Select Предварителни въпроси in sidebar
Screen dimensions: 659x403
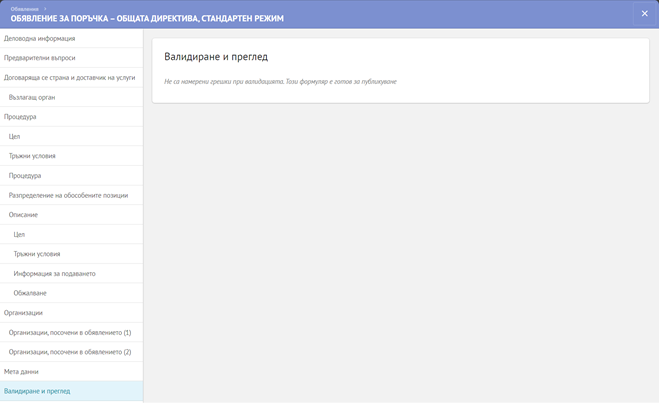click(40, 58)
